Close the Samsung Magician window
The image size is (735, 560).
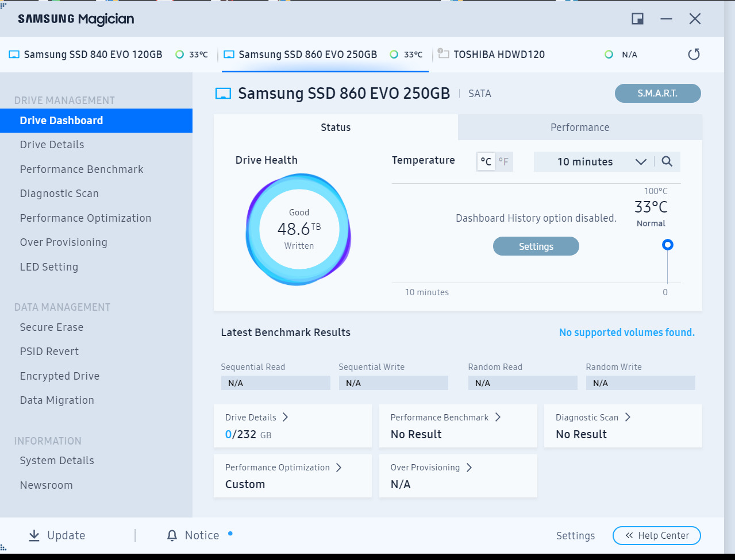click(695, 19)
